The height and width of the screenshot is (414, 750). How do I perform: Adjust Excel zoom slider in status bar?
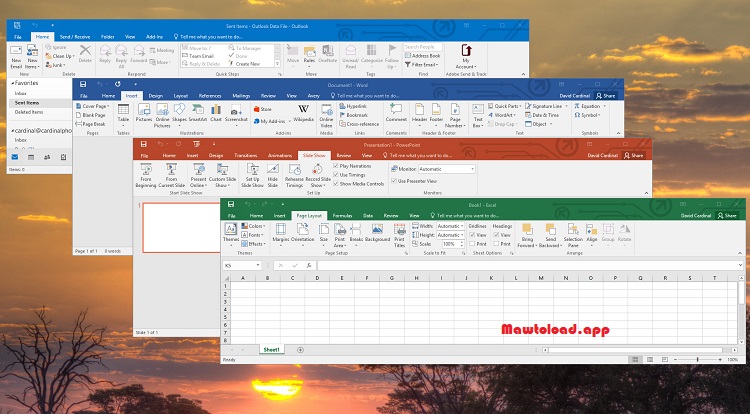tap(697, 360)
